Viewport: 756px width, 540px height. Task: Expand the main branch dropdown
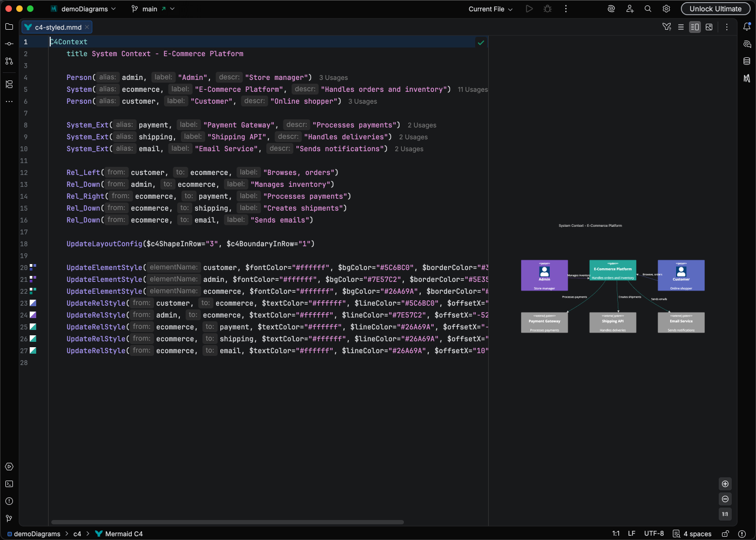click(153, 9)
